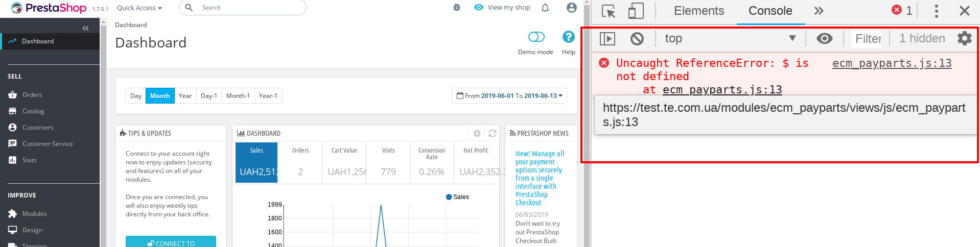Image resolution: width=980 pixels, height=247 pixels.
Task: Open console settings gear
Action: tap(965, 38)
